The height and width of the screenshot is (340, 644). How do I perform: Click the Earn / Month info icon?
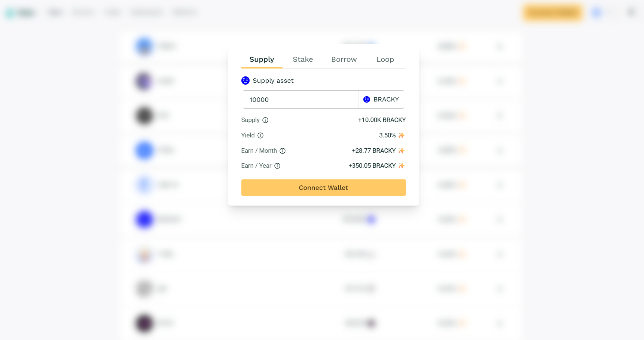point(283,151)
